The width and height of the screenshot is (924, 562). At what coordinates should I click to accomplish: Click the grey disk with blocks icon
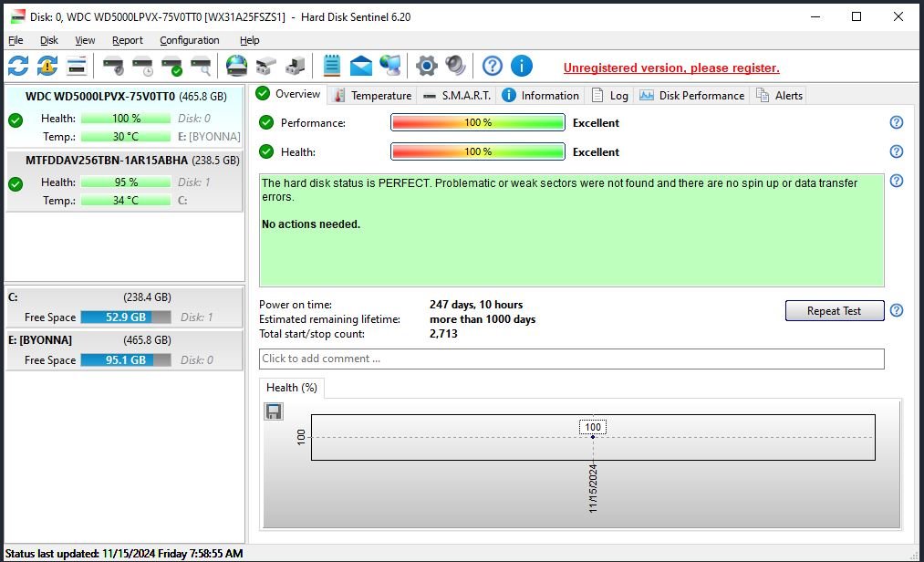point(266,66)
